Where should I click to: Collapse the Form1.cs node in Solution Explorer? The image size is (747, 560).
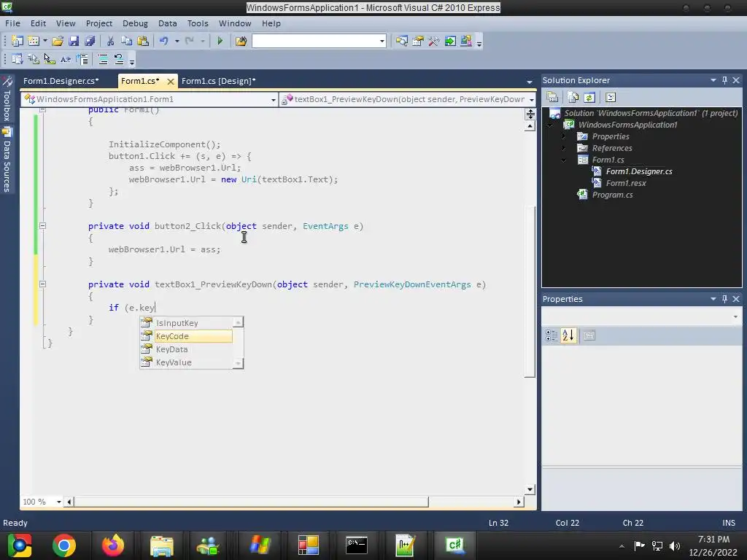pos(564,160)
